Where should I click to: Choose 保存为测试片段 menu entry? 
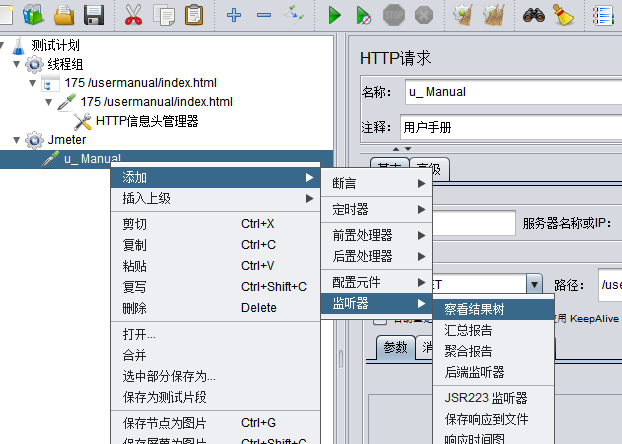[215, 397]
